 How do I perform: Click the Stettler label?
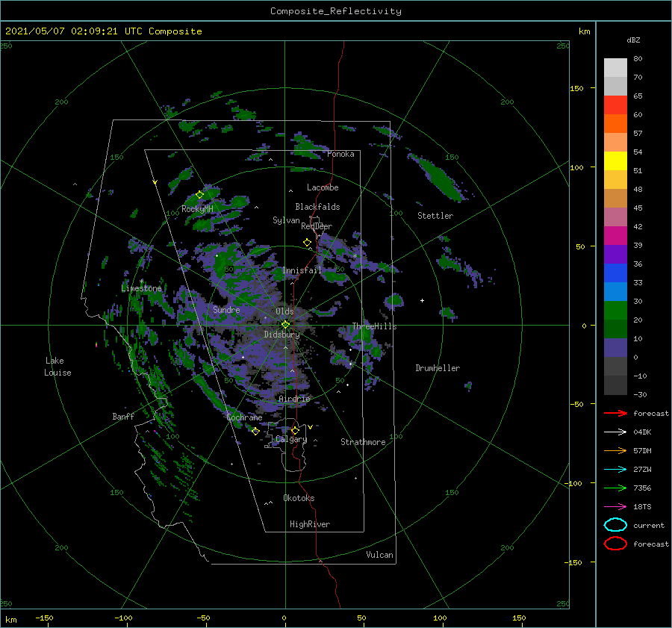click(435, 216)
